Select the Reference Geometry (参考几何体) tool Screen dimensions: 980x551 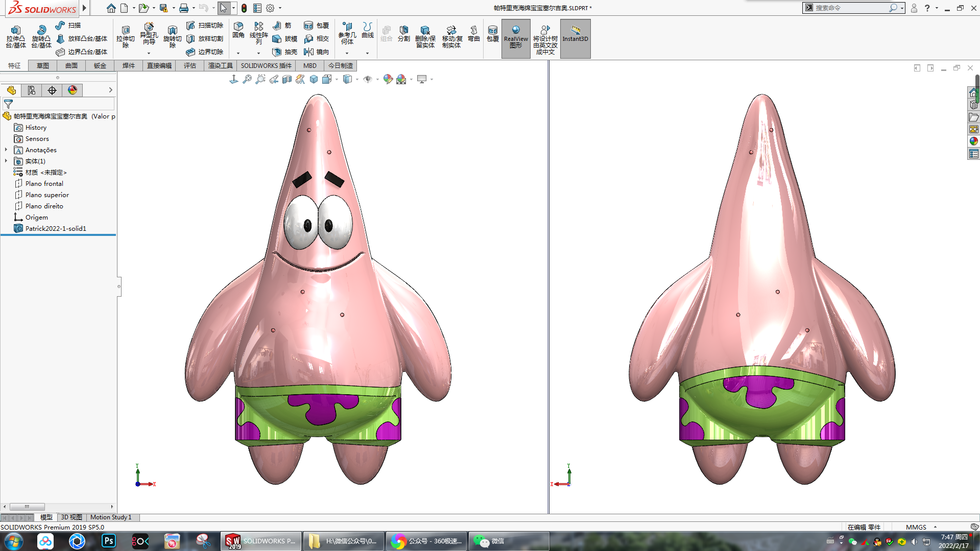coord(347,33)
